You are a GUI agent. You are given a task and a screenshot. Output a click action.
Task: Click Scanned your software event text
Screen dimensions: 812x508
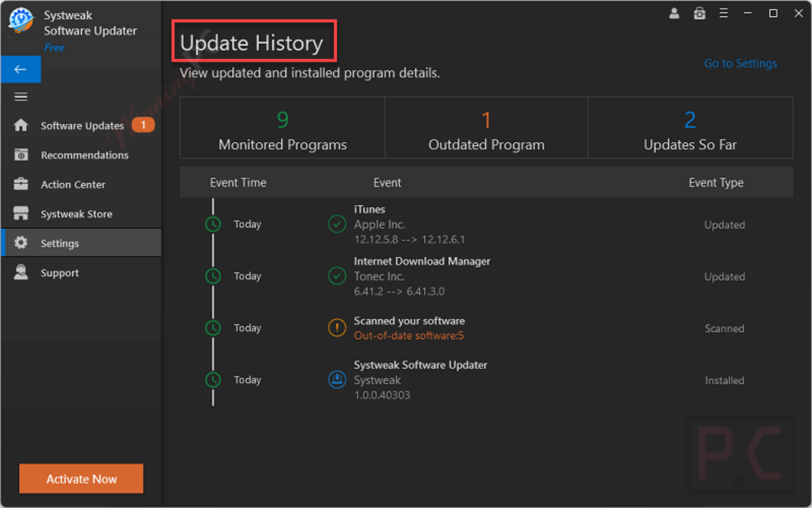coord(409,321)
